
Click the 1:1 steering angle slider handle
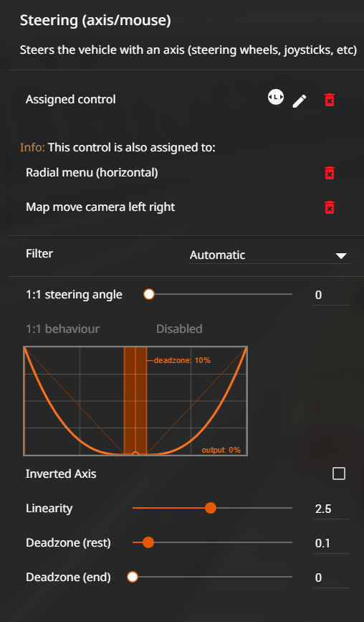click(149, 294)
